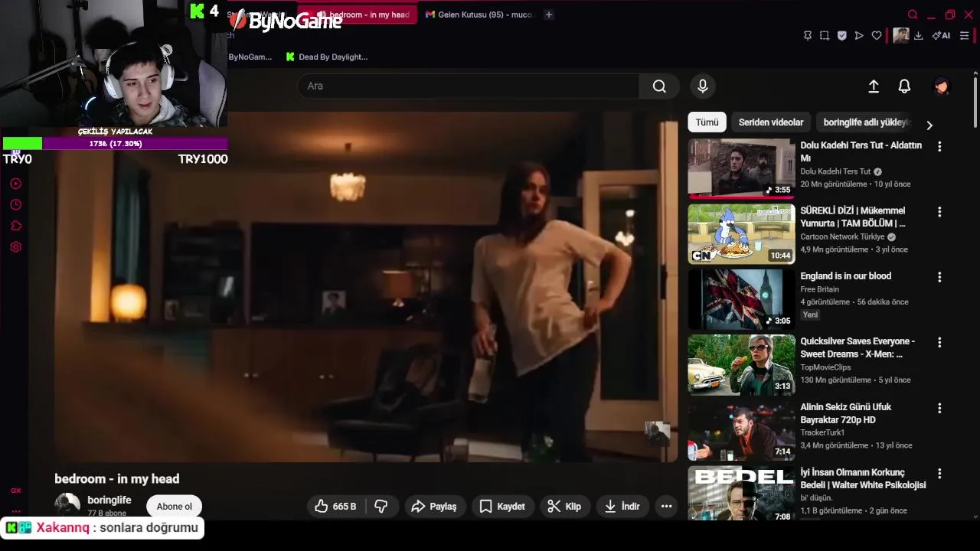Click the main video player area
The width and height of the screenshot is (980, 551).
366,287
